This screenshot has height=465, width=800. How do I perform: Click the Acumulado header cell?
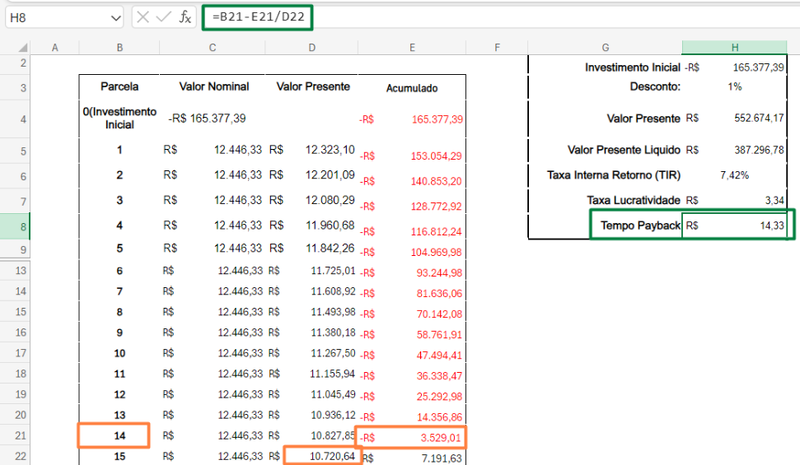click(x=412, y=88)
